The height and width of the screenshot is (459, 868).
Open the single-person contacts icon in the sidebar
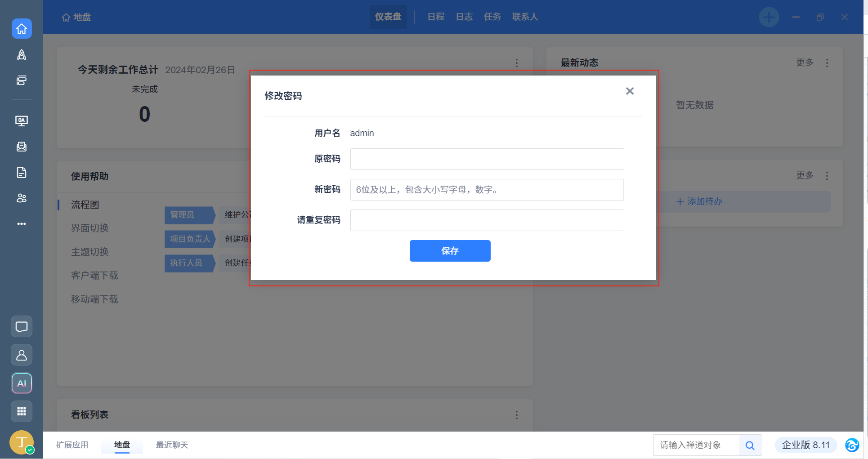click(x=22, y=355)
